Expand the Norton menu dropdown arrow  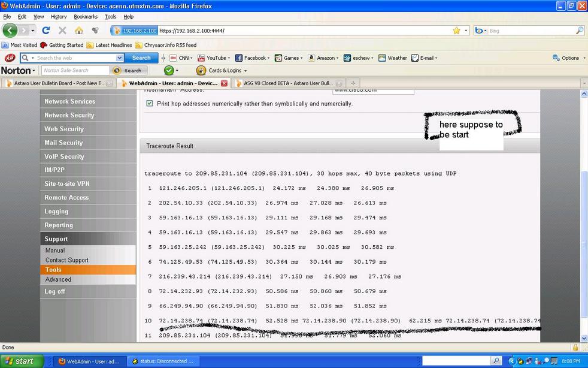pos(34,71)
